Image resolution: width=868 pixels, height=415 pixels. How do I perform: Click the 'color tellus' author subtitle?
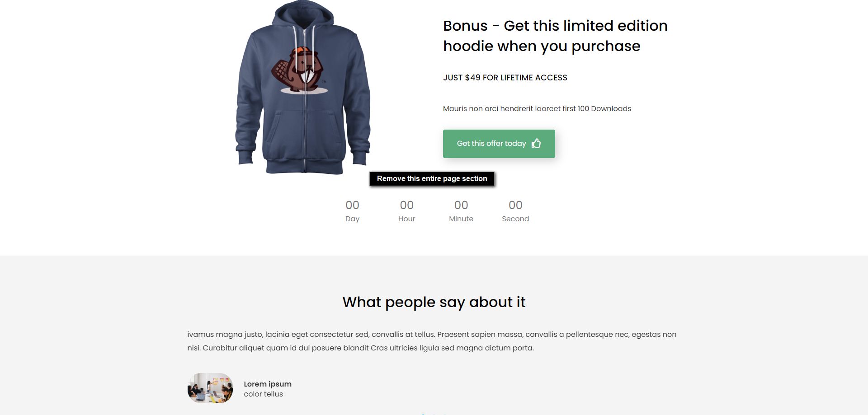263,394
